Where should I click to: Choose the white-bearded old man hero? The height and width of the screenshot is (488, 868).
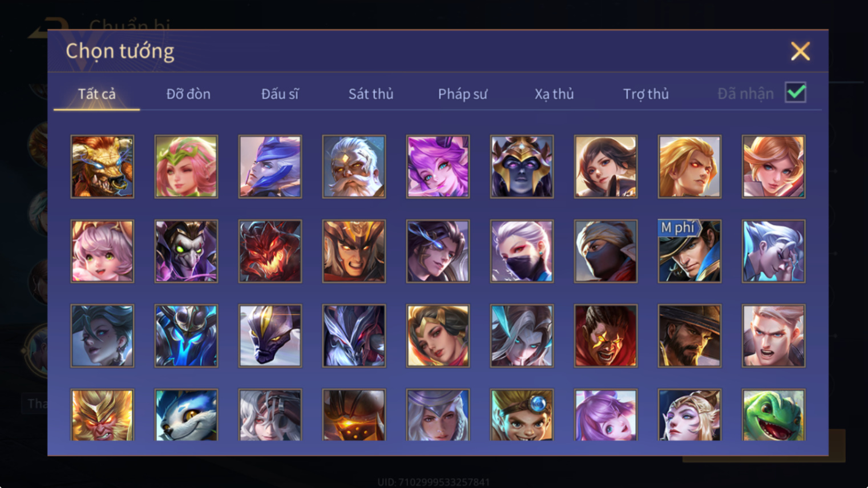(x=354, y=167)
